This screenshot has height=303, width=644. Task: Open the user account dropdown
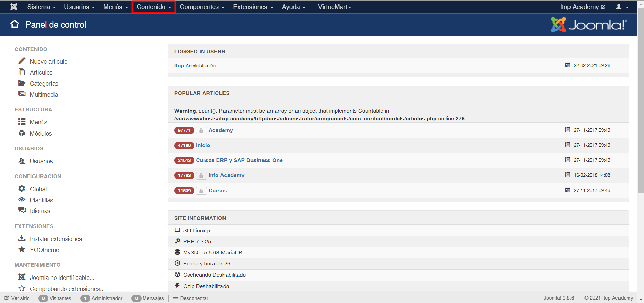click(623, 7)
